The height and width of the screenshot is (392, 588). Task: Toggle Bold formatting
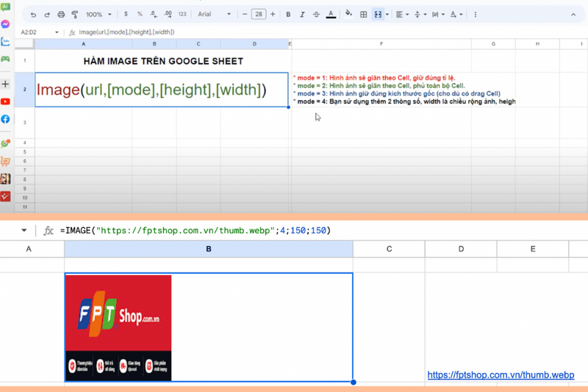pos(288,14)
